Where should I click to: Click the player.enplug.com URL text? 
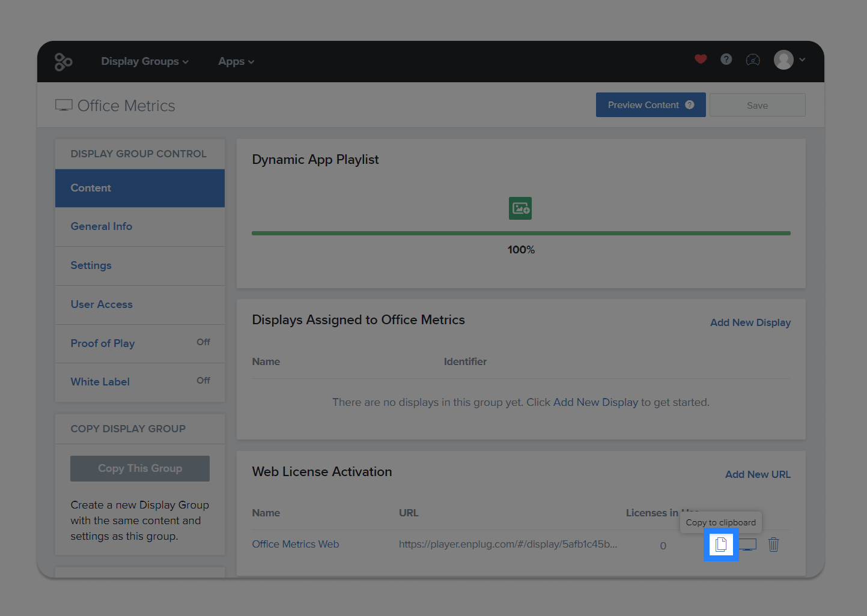tap(508, 544)
